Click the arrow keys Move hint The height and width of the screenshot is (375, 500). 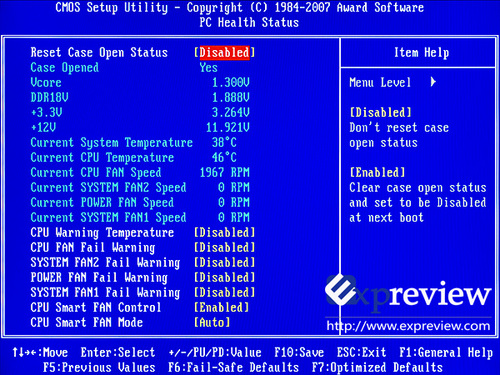coord(40,353)
